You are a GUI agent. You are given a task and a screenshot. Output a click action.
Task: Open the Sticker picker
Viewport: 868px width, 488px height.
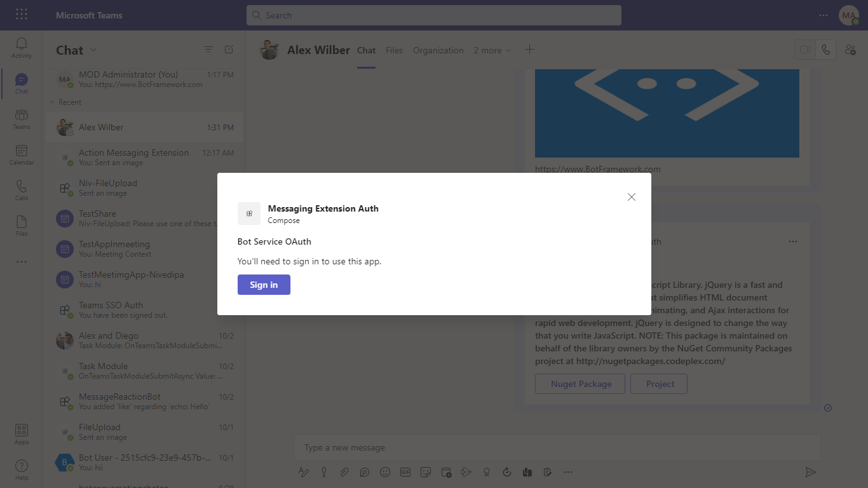pyautogui.click(x=426, y=472)
